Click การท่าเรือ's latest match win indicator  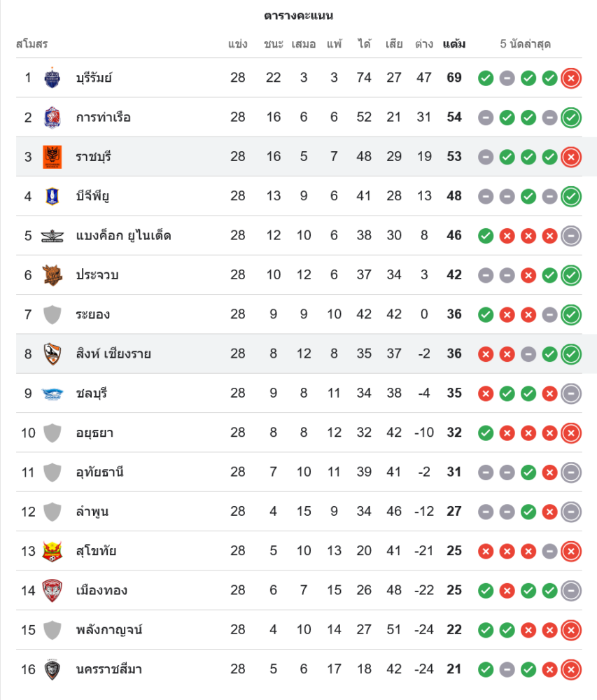click(571, 117)
